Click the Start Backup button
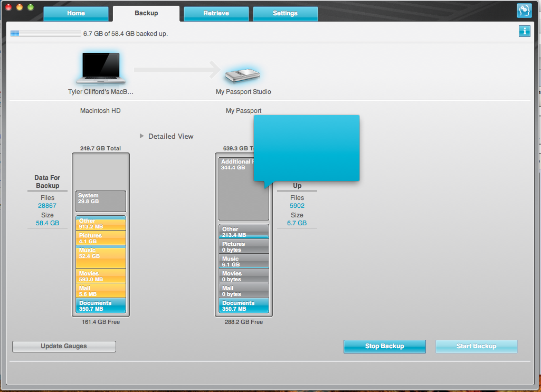Image resolution: width=541 pixels, height=392 pixels. click(x=476, y=346)
